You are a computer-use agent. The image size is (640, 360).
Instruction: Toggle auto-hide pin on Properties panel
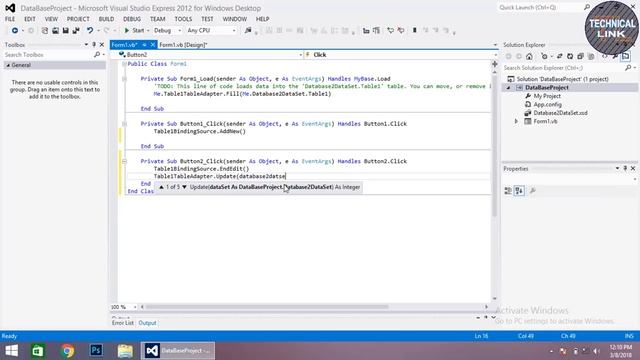[625, 169]
